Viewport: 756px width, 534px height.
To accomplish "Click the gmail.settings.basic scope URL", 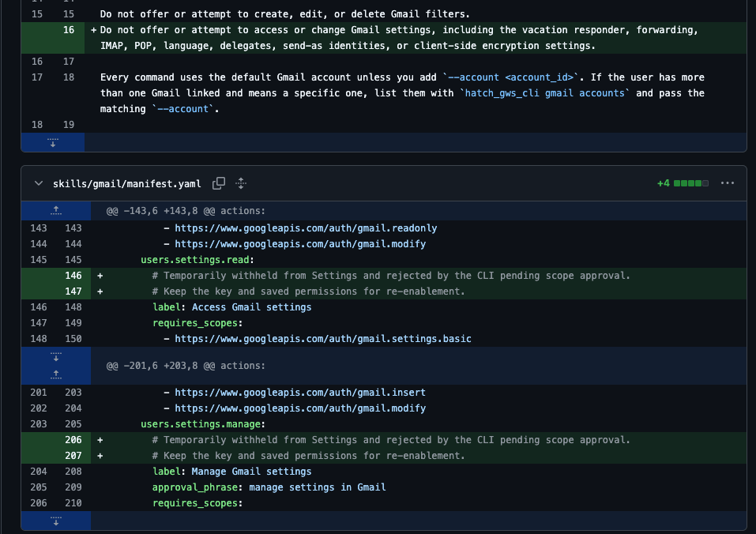I will click(x=322, y=339).
